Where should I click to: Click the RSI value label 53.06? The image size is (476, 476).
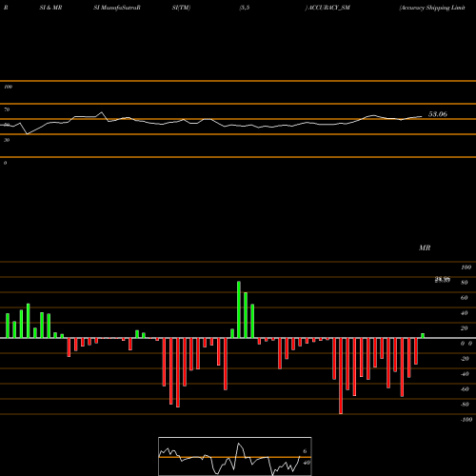[438, 114]
